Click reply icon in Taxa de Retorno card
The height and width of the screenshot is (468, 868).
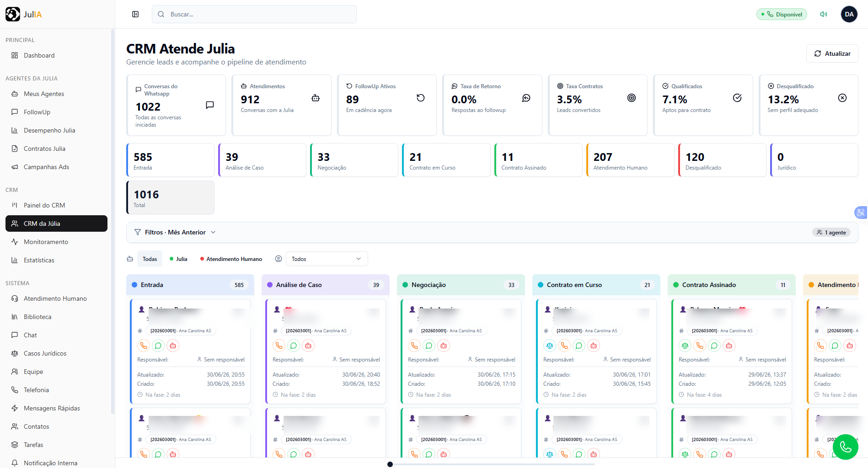coord(526,98)
